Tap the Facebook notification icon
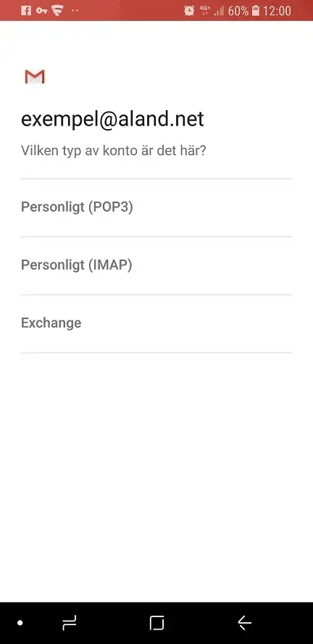 (x=26, y=11)
